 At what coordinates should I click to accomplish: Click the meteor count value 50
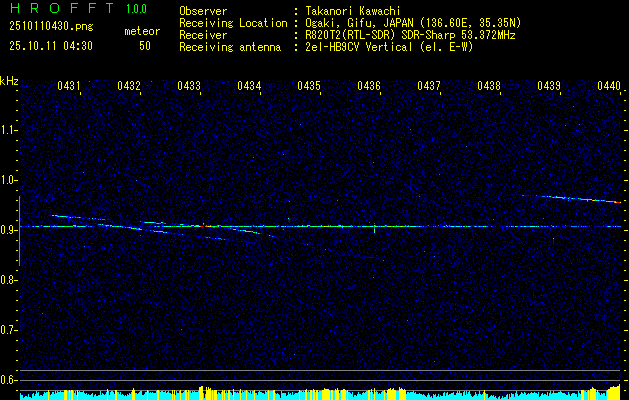145,46
